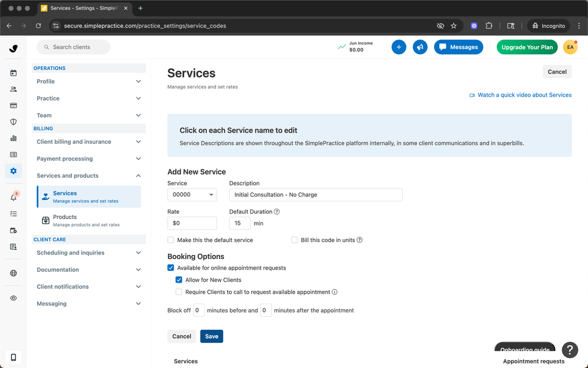Open the client document icon in left rail
Image resolution: width=588 pixels, height=368 pixels.
(x=14, y=247)
